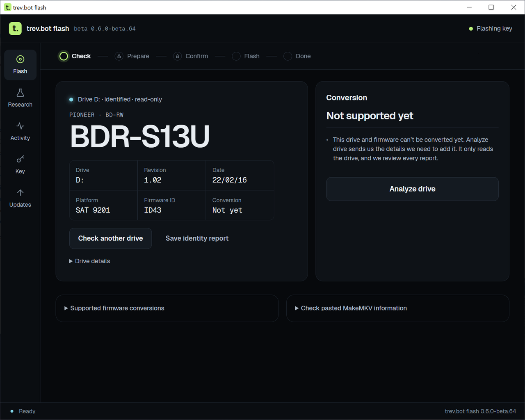Click the Prepare step lock icon
Image resolution: width=525 pixels, height=420 pixels.
119,56
